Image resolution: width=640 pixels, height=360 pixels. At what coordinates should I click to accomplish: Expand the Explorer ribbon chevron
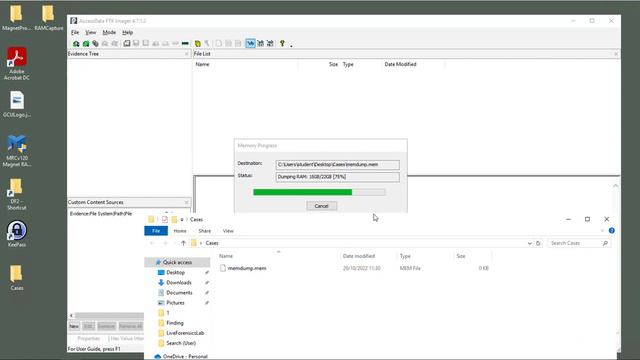pos(602,231)
